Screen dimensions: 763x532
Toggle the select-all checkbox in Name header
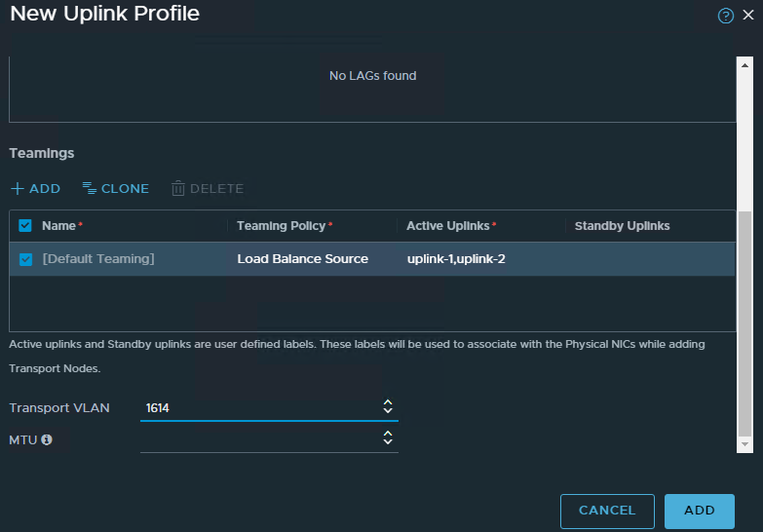25,226
